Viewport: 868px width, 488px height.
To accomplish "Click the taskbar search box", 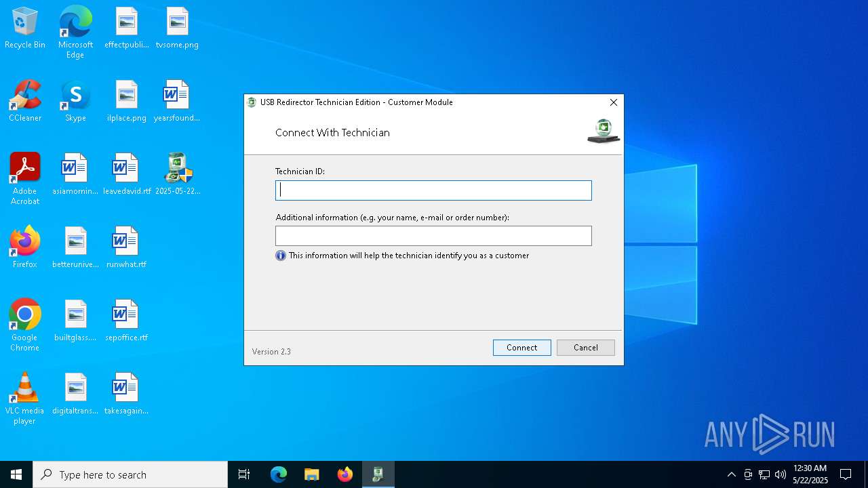I will (130, 474).
